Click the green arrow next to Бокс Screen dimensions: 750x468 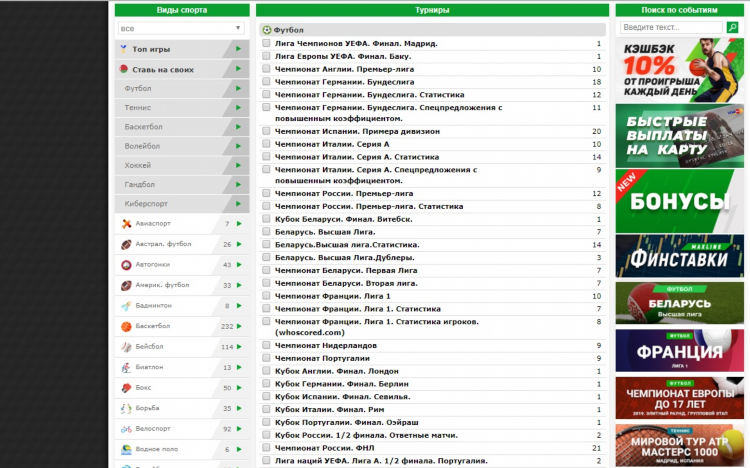(x=239, y=388)
